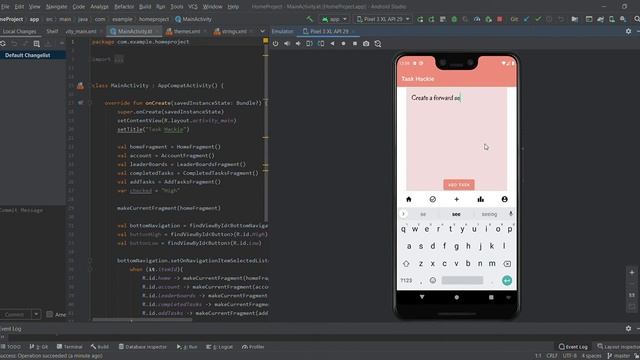Click the Commit Message text area
640x360 pixels.
(x=33, y=257)
